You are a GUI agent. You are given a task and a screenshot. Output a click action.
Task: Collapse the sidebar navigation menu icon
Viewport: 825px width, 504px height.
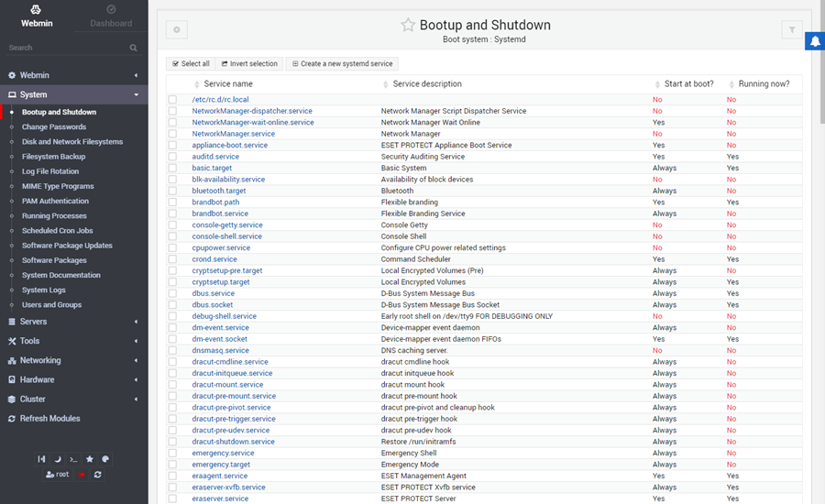(x=41, y=459)
